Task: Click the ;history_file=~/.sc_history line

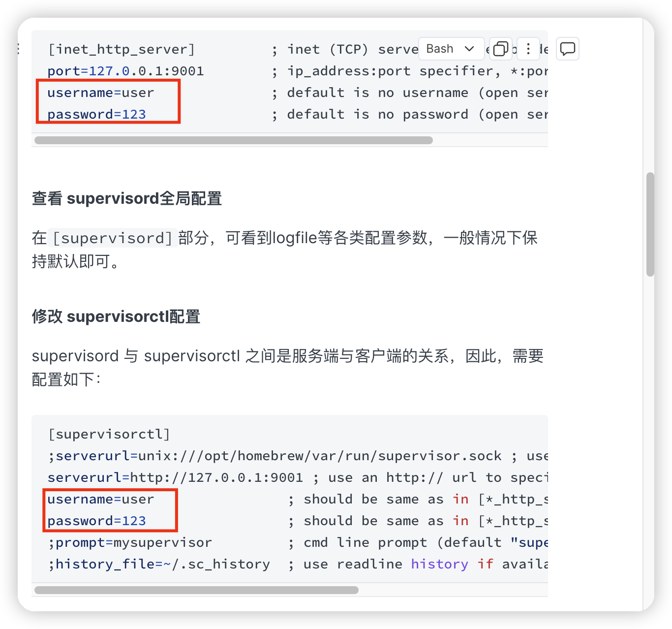Action: [159, 565]
